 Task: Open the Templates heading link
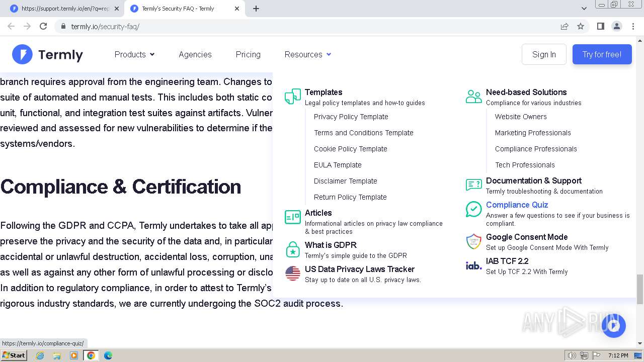[324, 92]
